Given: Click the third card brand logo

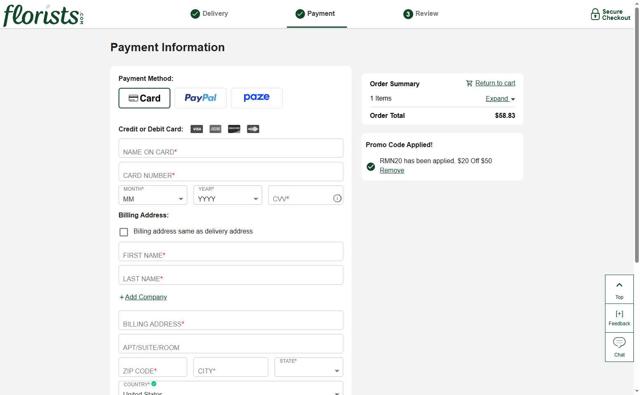Looking at the screenshot, I should (234, 129).
